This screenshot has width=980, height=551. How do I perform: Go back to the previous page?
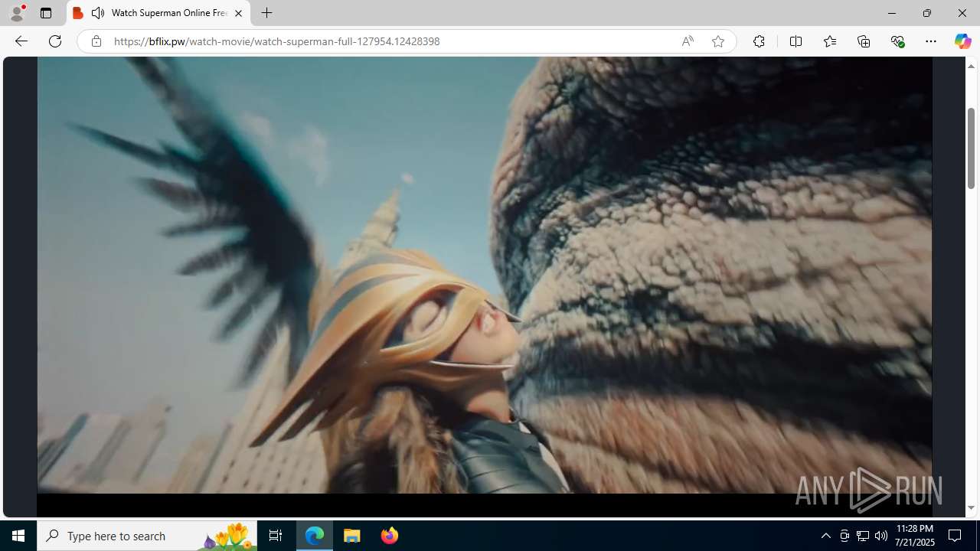21,41
